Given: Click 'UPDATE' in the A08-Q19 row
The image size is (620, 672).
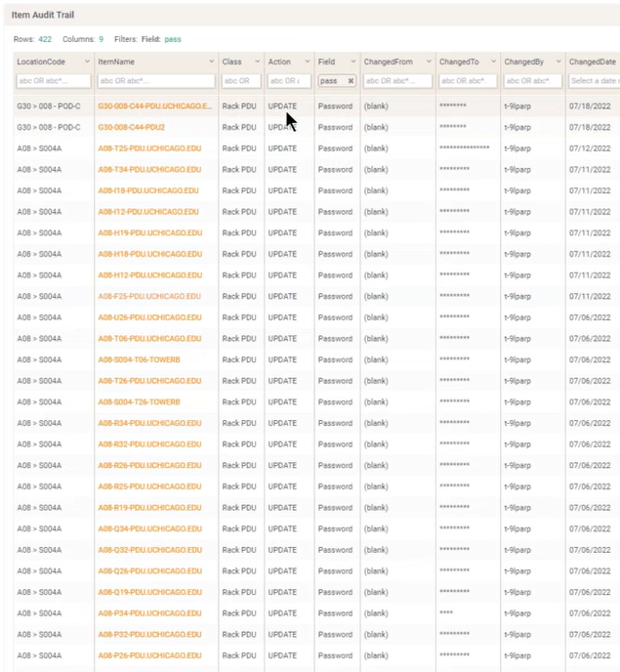Looking at the screenshot, I should click(282, 592).
